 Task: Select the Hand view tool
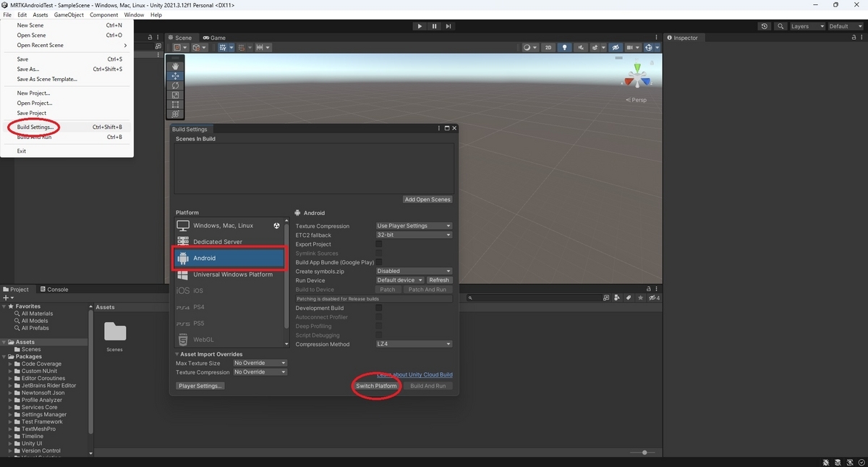point(174,66)
